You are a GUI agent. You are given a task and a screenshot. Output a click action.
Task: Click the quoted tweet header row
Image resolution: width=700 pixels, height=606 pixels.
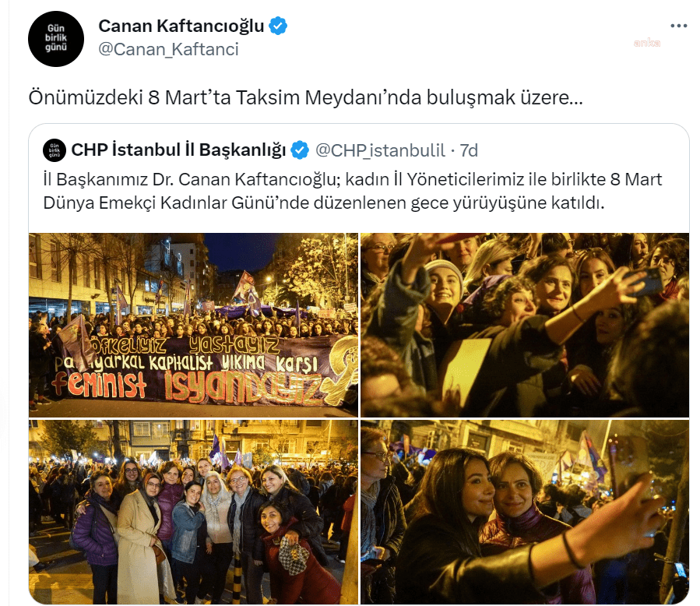pyautogui.click(x=261, y=150)
